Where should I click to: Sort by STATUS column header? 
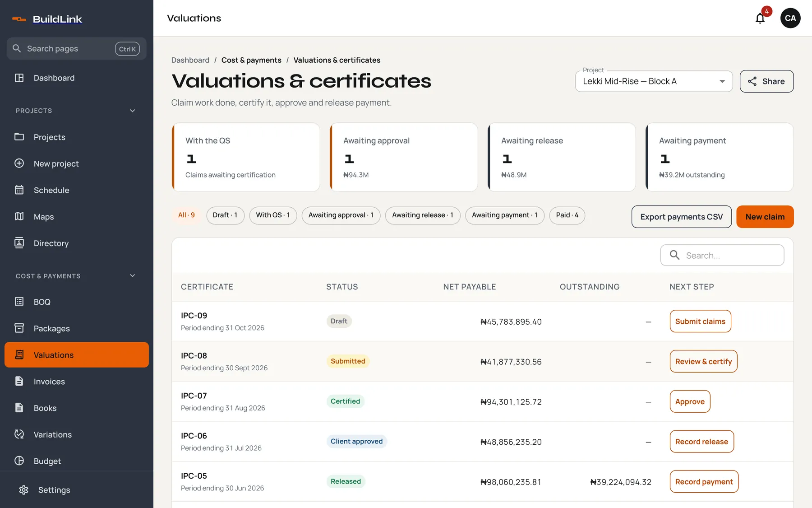tap(342, 287)
